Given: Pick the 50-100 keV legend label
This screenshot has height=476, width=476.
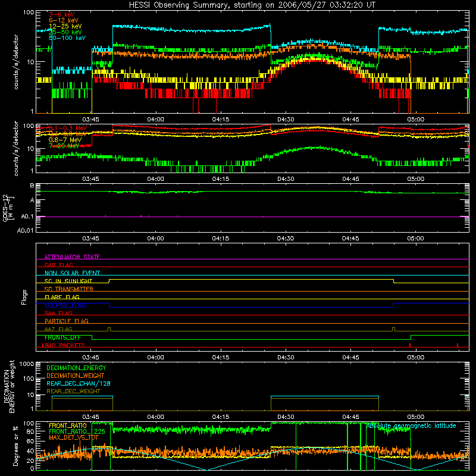Looking at the screenshot, I should (67, 38).
